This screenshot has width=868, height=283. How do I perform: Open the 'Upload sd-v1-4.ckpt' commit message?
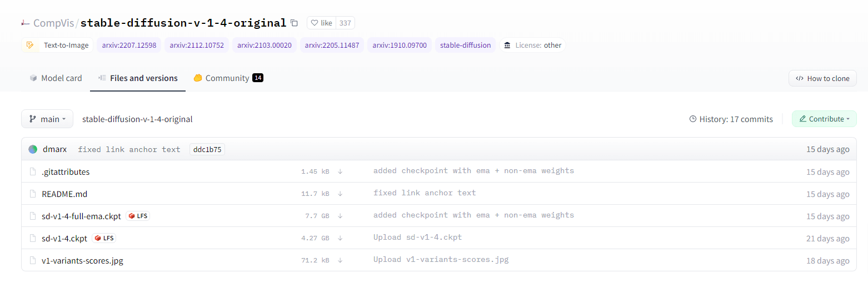pos(417,237)
